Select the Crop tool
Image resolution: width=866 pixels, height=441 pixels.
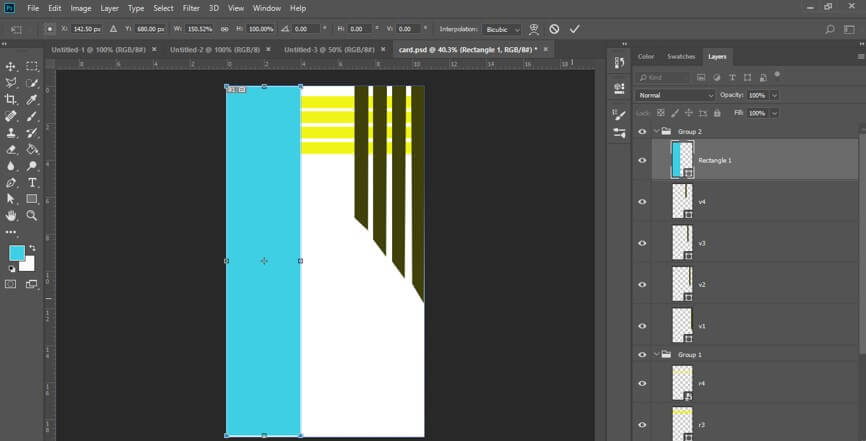click(11, 100)
